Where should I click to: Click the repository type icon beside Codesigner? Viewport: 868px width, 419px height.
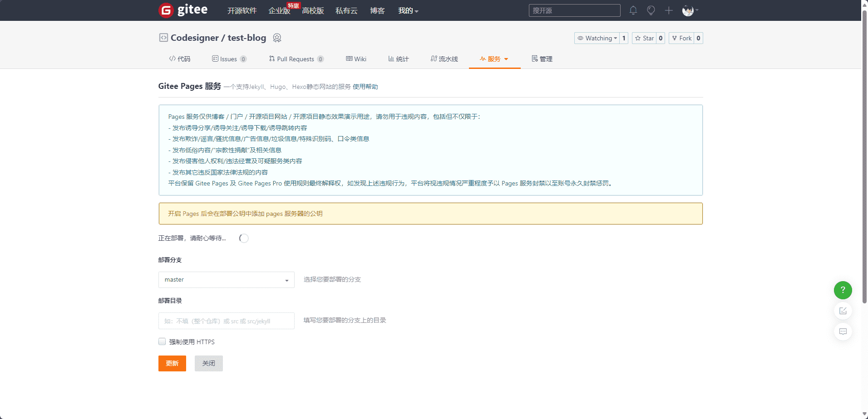point(163,38)
